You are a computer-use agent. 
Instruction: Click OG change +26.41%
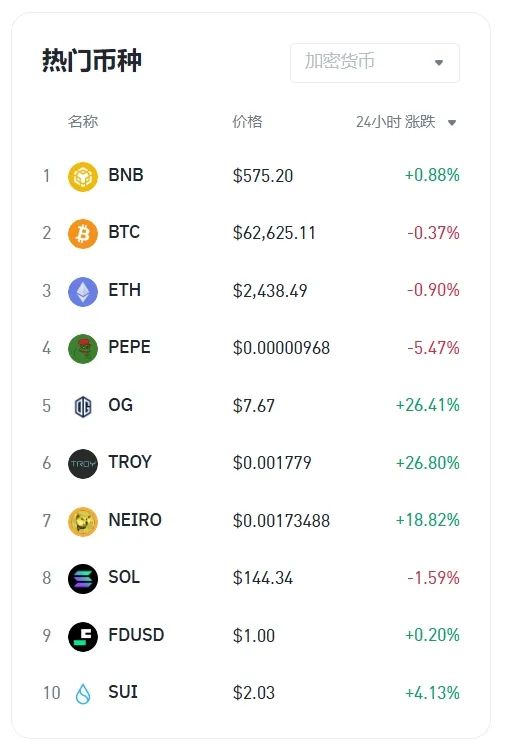click(427, 405)
